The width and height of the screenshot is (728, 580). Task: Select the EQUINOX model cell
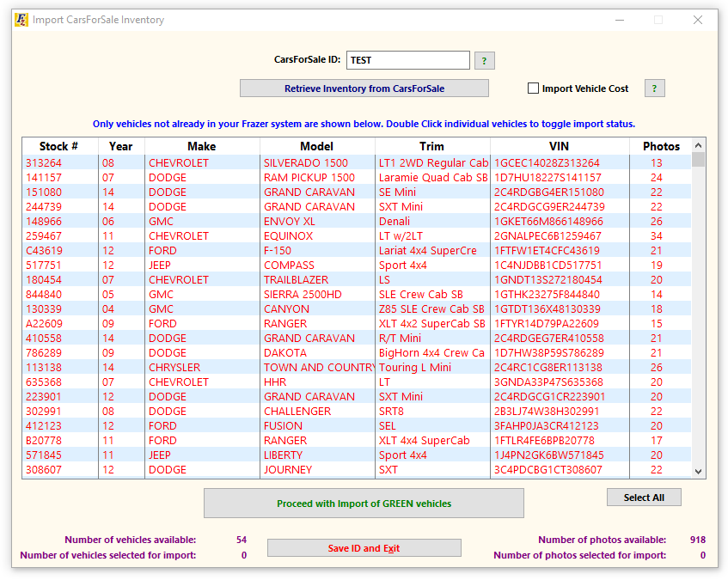288,236
